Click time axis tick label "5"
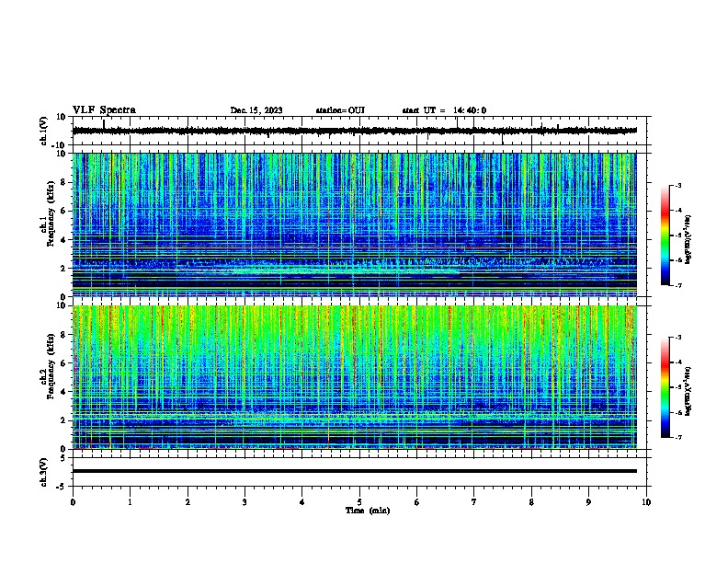 359,502
